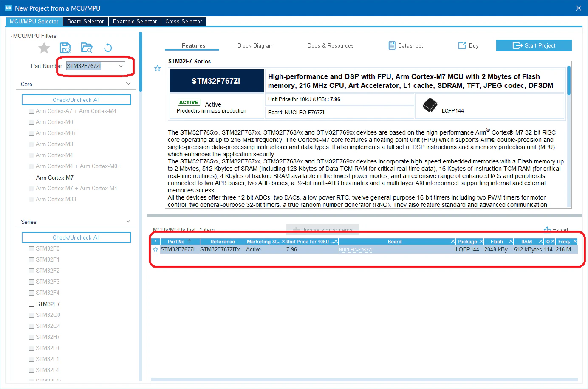Click the Datasheet document icon
588x389 pixels.
coord(392,45)
